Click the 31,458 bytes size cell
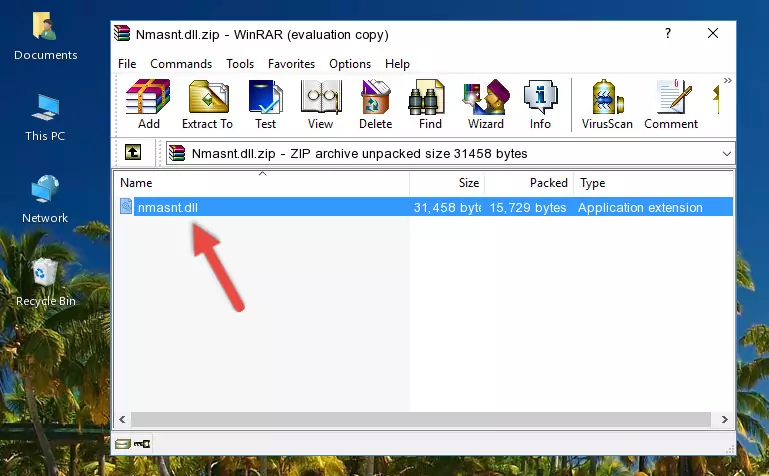Viewport: 769px width, 476px height. [447, 207]
